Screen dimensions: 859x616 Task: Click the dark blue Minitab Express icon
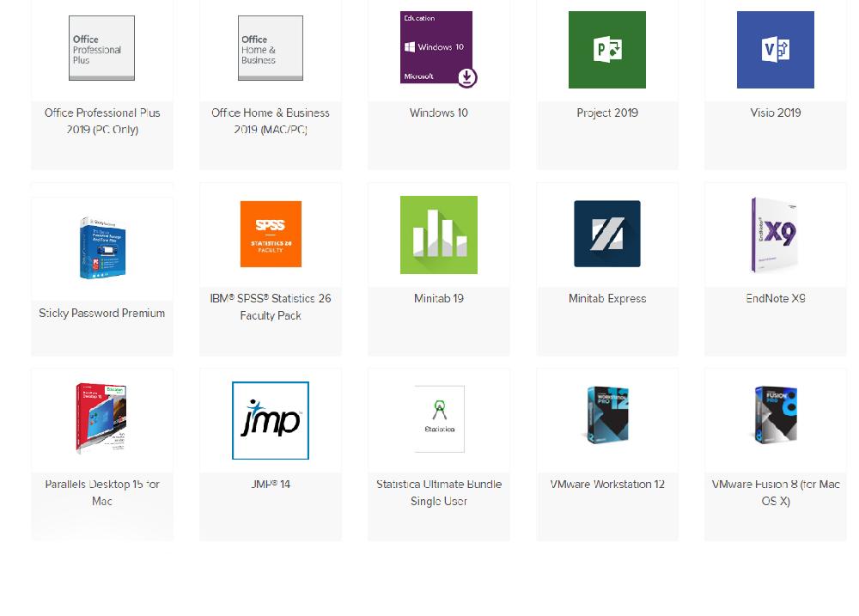tap(606, 234)
